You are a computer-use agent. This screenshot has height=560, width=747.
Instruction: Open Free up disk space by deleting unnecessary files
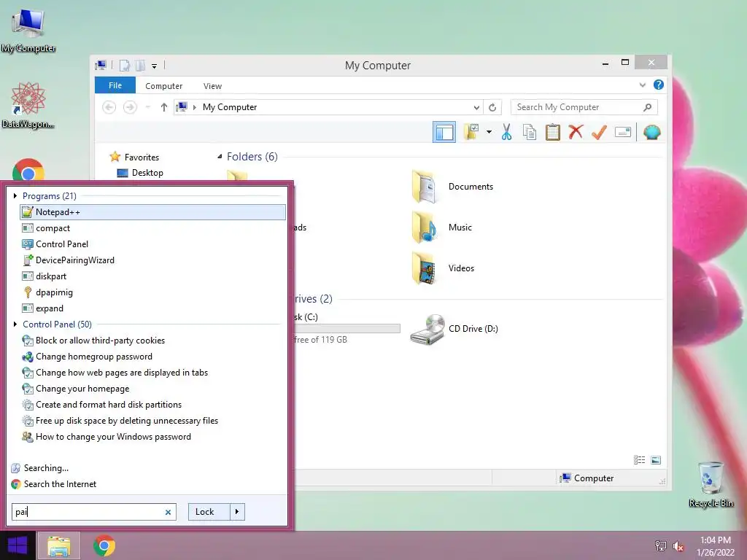(x=120, y=421)
